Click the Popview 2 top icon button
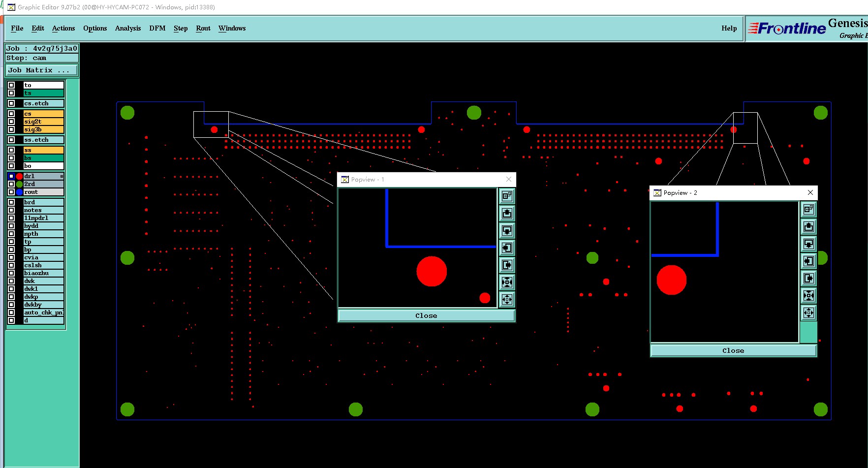The height and width of the screenshot is (468, 868). [808, 209]
